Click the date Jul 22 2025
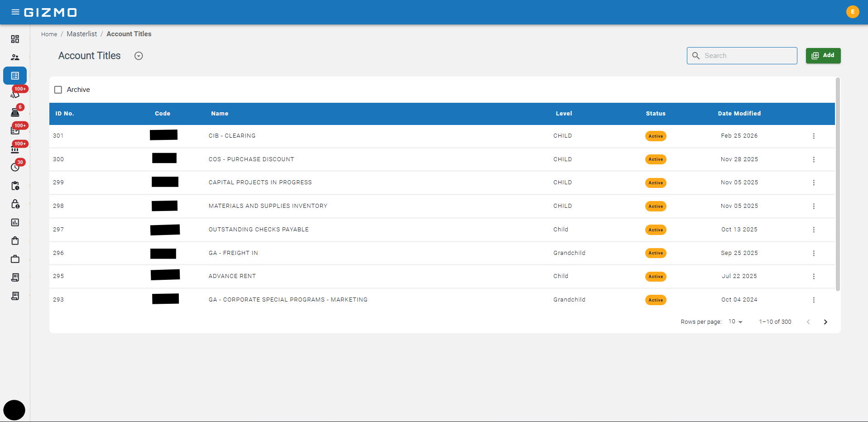Screen dimensions: 868x422 tap(739, 276)
